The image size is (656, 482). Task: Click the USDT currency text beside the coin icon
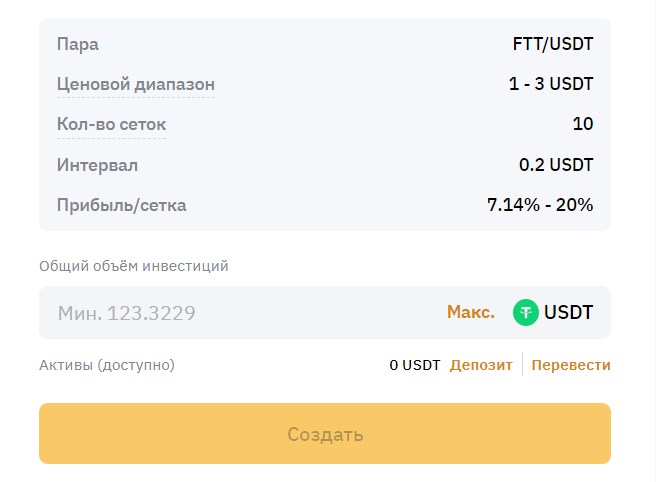(569, 313)
